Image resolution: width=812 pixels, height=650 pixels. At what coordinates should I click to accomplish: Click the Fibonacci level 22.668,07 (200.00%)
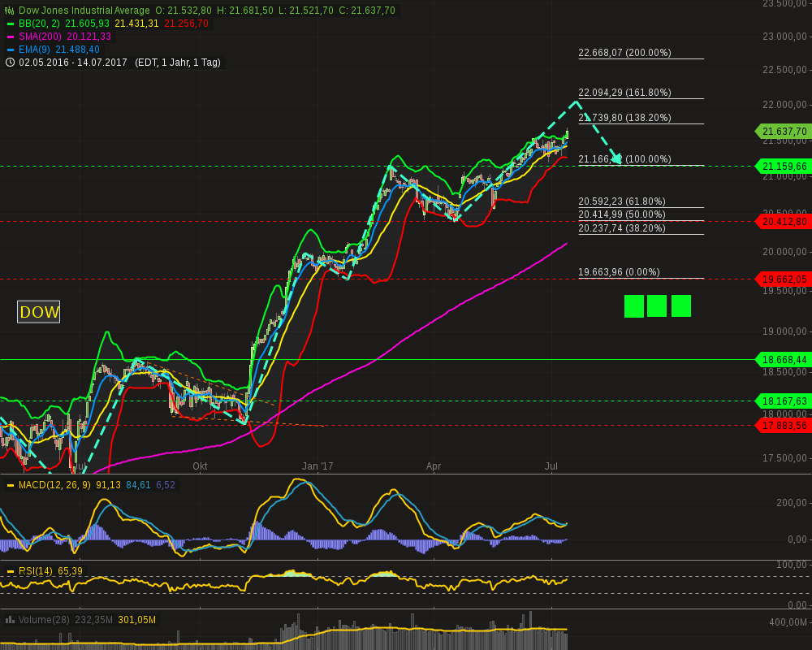624,53
